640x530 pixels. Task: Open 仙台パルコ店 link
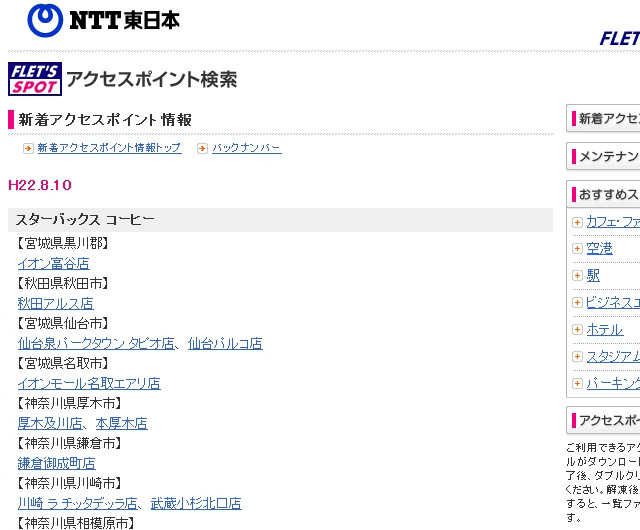[225, 343]
